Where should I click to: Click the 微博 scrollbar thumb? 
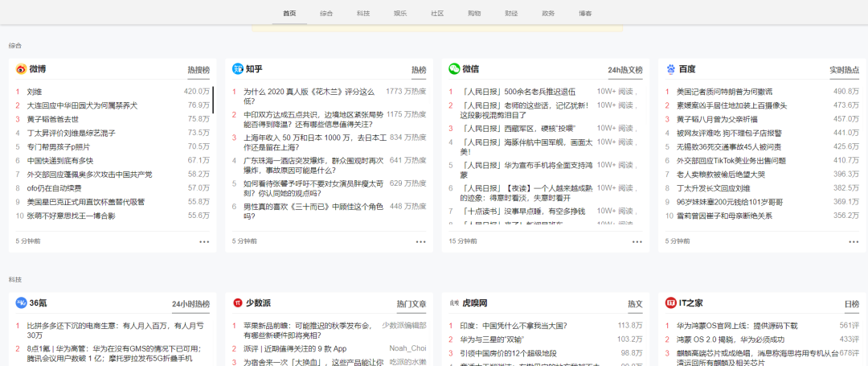213,100
